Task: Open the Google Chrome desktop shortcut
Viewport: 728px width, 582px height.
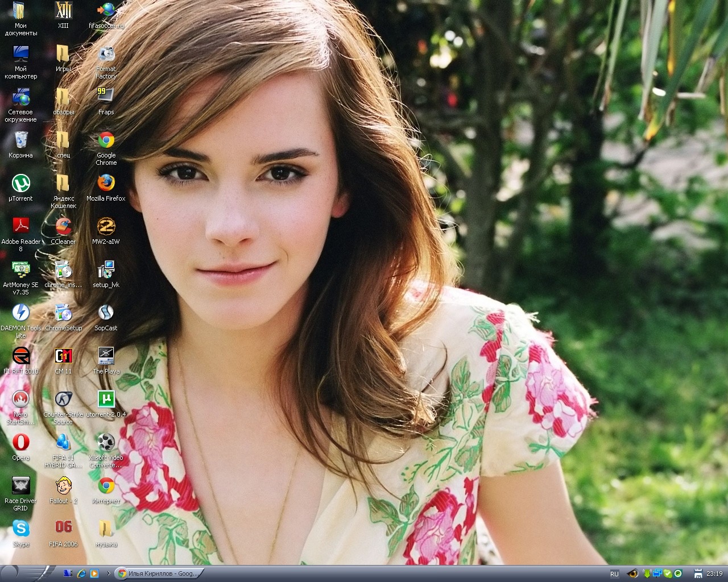Action: click(x=106, y=140)
